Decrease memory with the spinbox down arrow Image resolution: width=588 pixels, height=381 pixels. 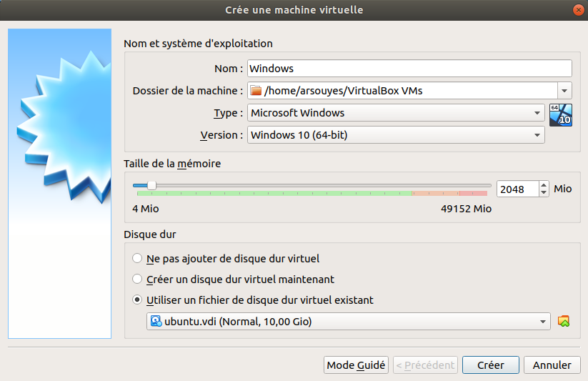pos(544,193)
